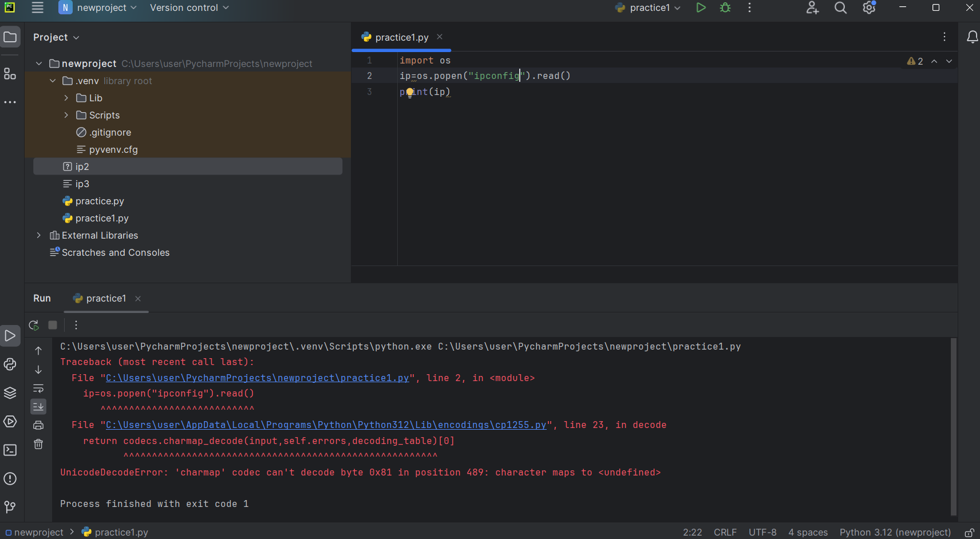Toggle scroll to end of output
The height and width of the screenshot is (539, 980).
(x=38, y=407)
